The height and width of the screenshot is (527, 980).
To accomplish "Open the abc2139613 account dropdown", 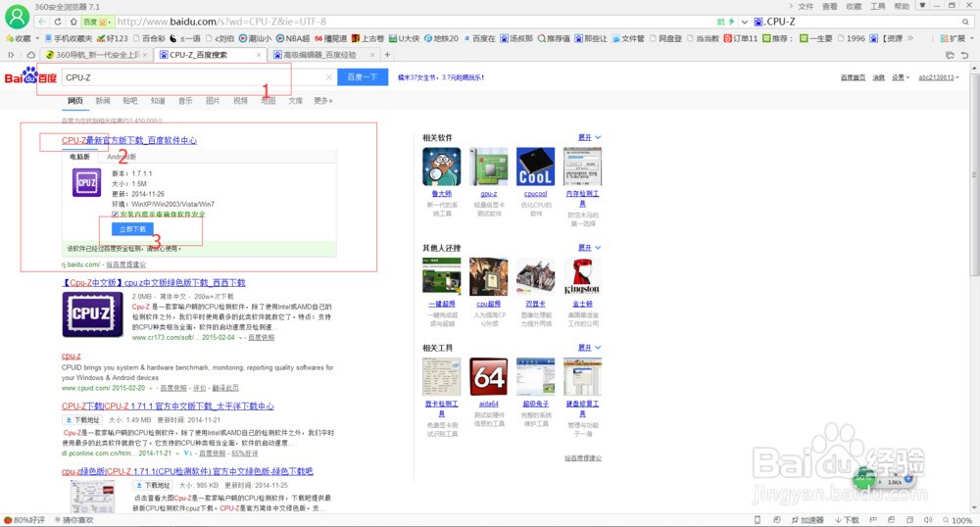I will click(938, 77).
